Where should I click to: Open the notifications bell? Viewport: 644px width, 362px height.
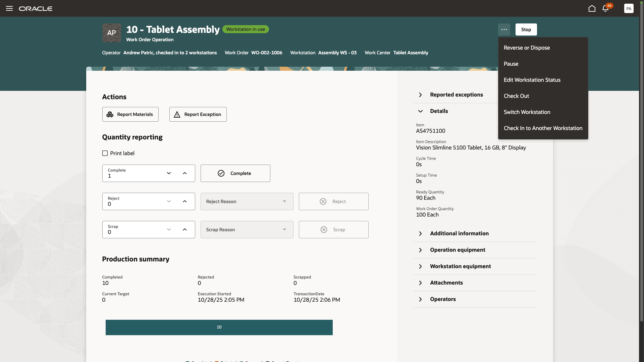click(x=605, y=8)
